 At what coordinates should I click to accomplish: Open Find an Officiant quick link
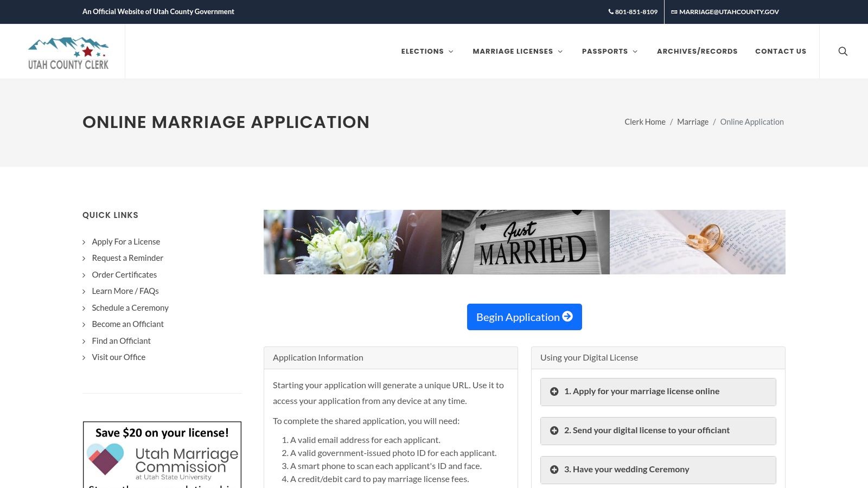tap(121, 341)
